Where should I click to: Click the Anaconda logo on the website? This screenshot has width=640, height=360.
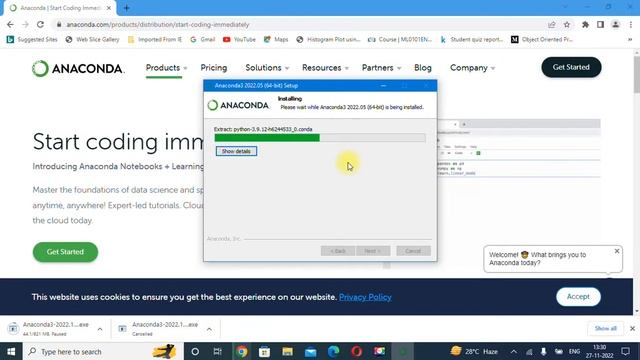click(78, 68)
